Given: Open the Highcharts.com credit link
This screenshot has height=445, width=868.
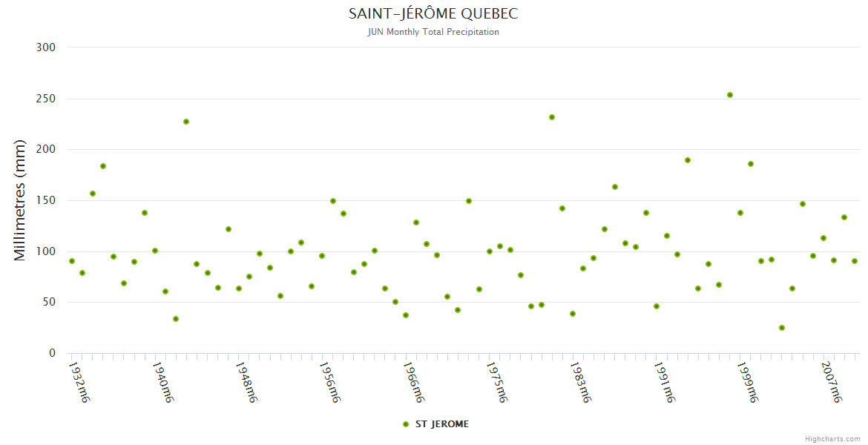Looking at the screenshot, I should [832, 438].
